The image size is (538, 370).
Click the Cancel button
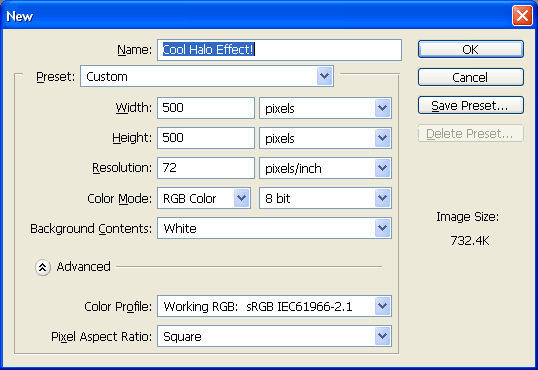point(471,77)
